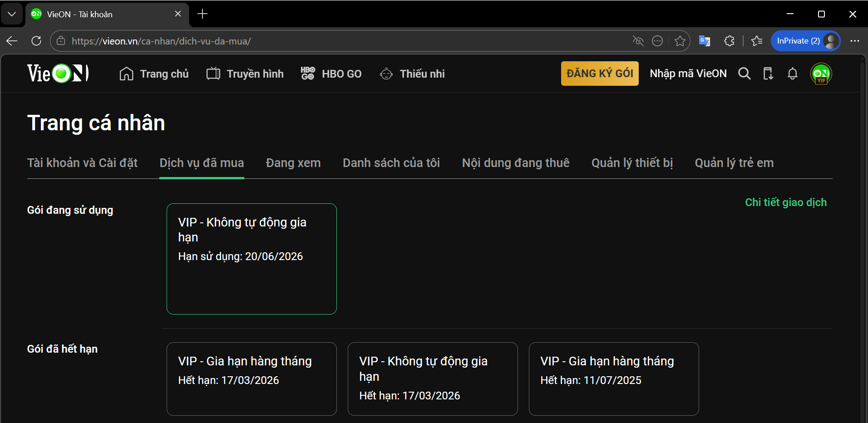Click the Trang cá nhân heading
This screenshot has width=868, height=423.
point(96,123)
